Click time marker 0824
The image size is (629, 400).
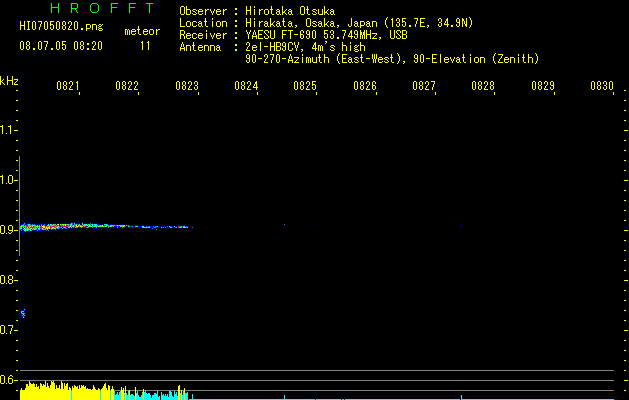246,86
